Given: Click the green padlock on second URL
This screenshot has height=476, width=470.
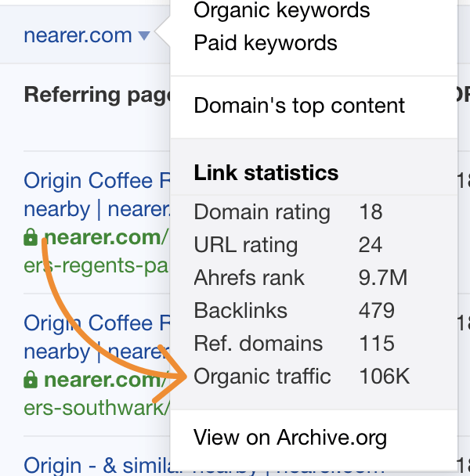Looking at the screenshot, I should 31,380.
